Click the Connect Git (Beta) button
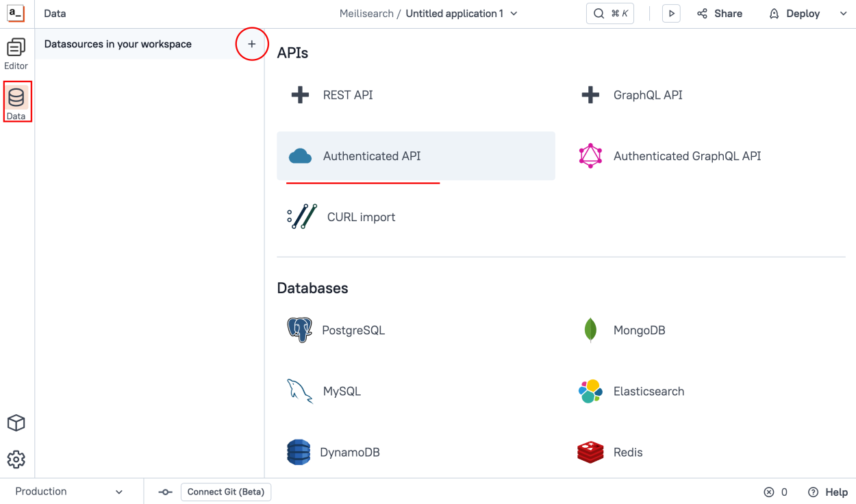This screenshot has width=856, height=504. point(226,492)
